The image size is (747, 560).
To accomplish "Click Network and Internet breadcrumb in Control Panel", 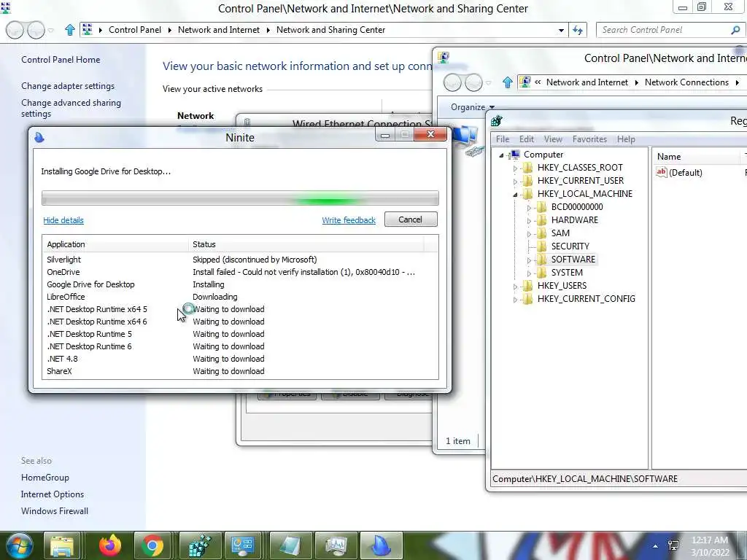I will [219, 30].
